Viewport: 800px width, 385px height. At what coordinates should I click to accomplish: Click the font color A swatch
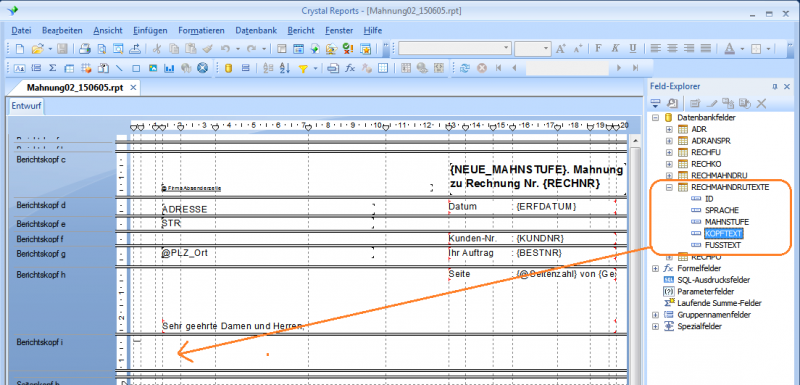(x=730, y=49)
